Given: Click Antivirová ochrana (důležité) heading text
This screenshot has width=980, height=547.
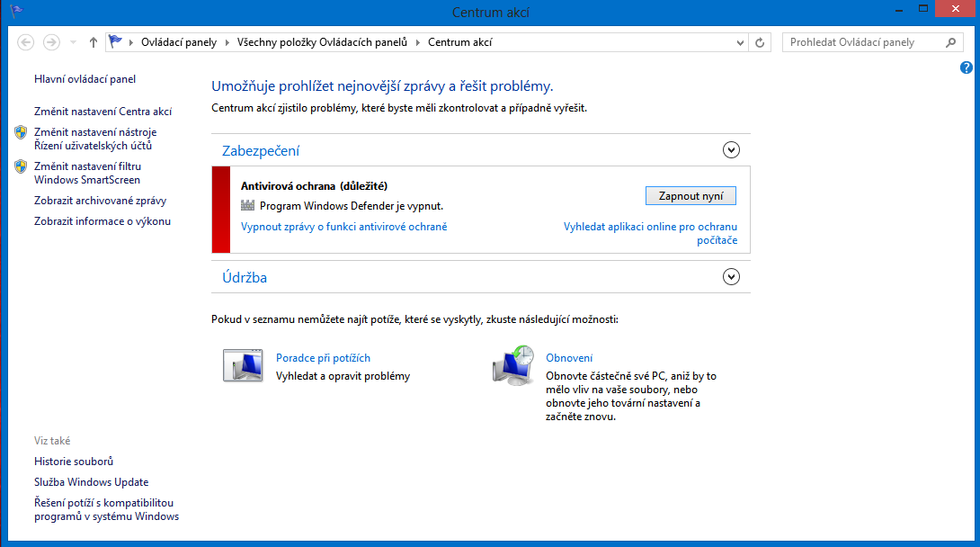Looking at the screenshot, I should (314, 185).
